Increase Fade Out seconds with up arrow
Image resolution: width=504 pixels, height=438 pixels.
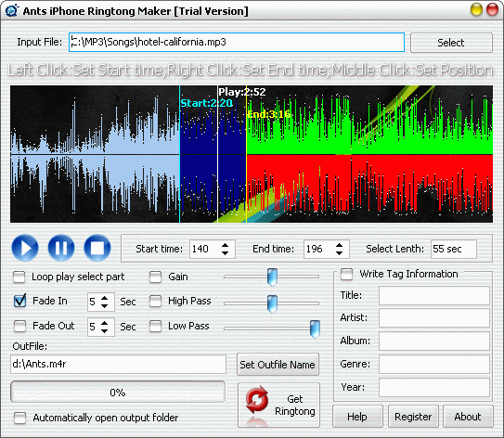click(105, 323)
